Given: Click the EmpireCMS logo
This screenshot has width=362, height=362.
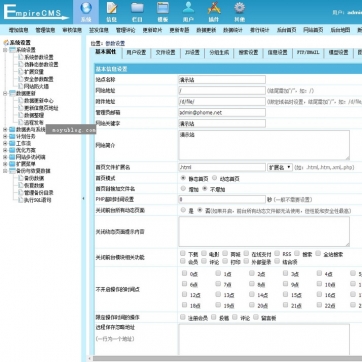Looking at the screenshot, I should coord(35,12).
